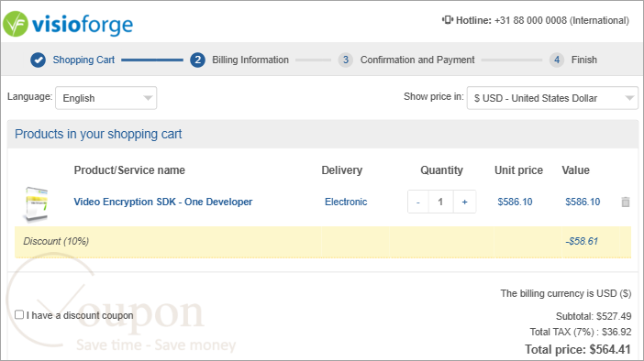Viewport: 644px width, 361px height.
Task: Click the Video Encryption SDK product box thumbnail
Action: (x=37, y=204)
